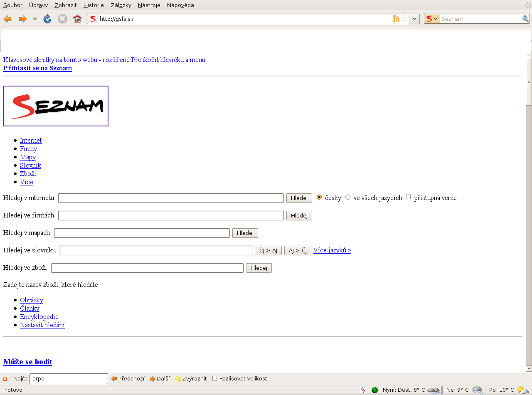Open the search engine selector dropdown
532x395 pixels.
(x=432, y=19)
